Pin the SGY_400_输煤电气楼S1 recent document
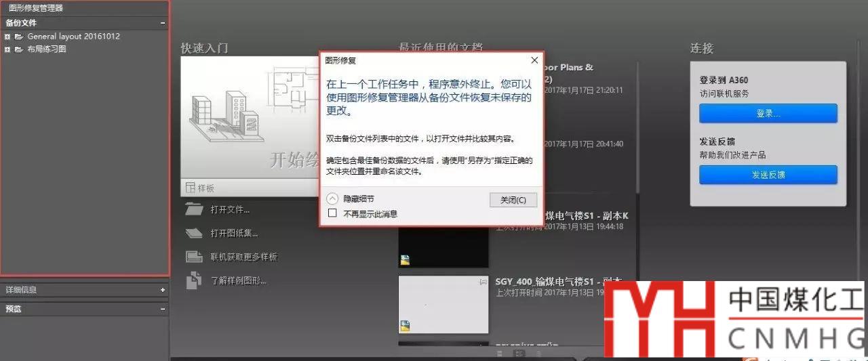868x361 pixels. tap(483, 281)
